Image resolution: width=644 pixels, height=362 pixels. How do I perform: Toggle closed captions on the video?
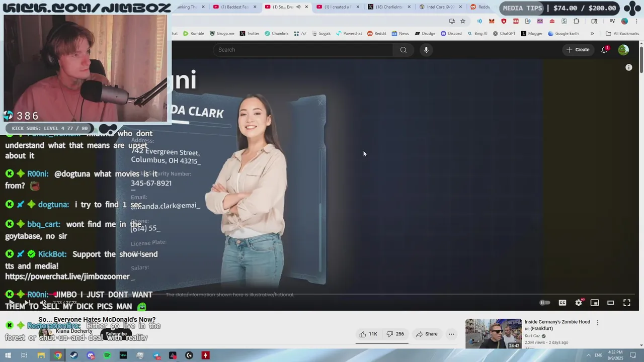coord(562,303)
